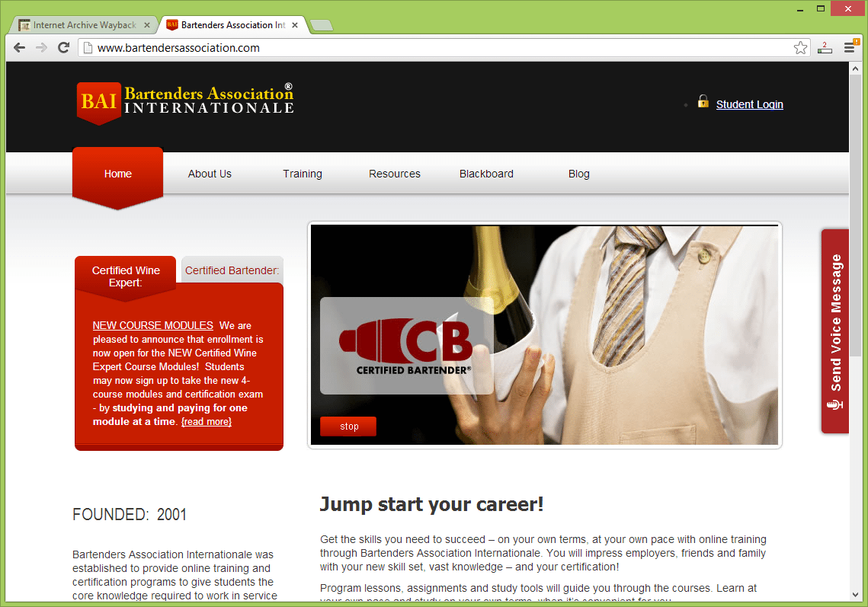This screenshot has height=607, width=868.
Task: Open the Blackboard menu item
Action: click(x=487, y=174)
